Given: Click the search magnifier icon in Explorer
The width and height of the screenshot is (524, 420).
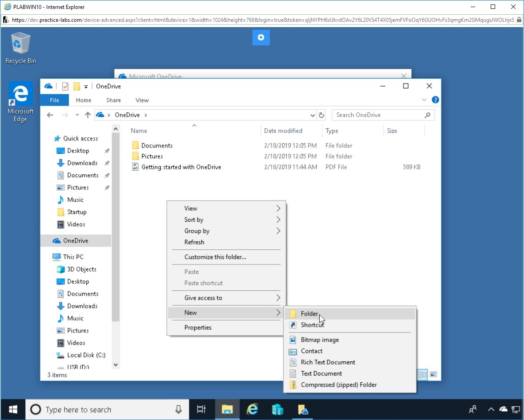Looking at the screenshot, I should (x=428, y=115).
